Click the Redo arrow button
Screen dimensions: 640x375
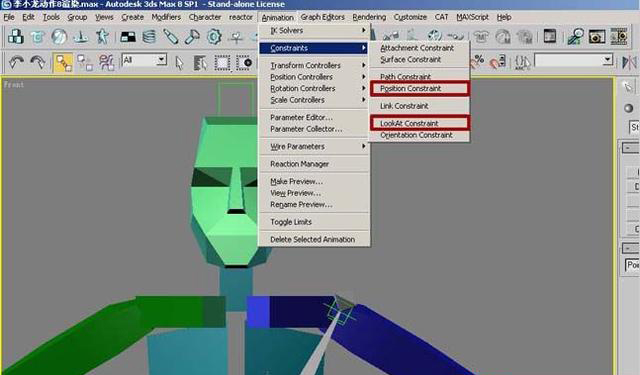(x=38, y=62)
